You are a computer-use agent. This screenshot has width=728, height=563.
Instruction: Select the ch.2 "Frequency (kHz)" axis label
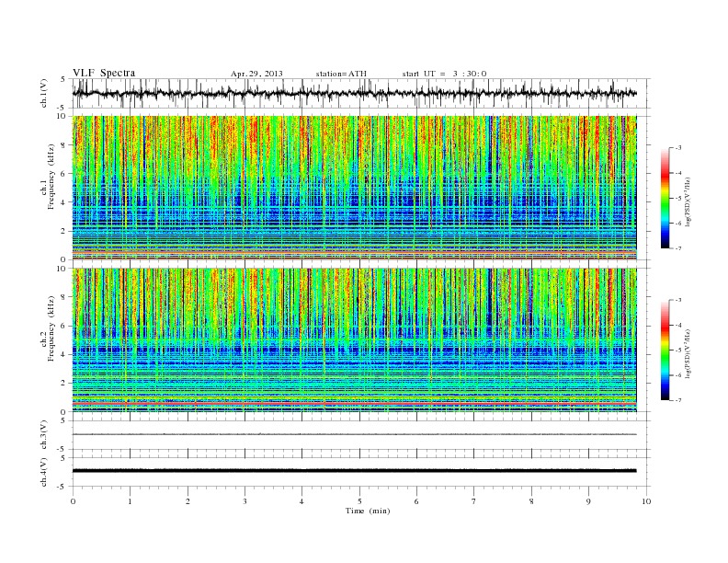coord(51,329)
